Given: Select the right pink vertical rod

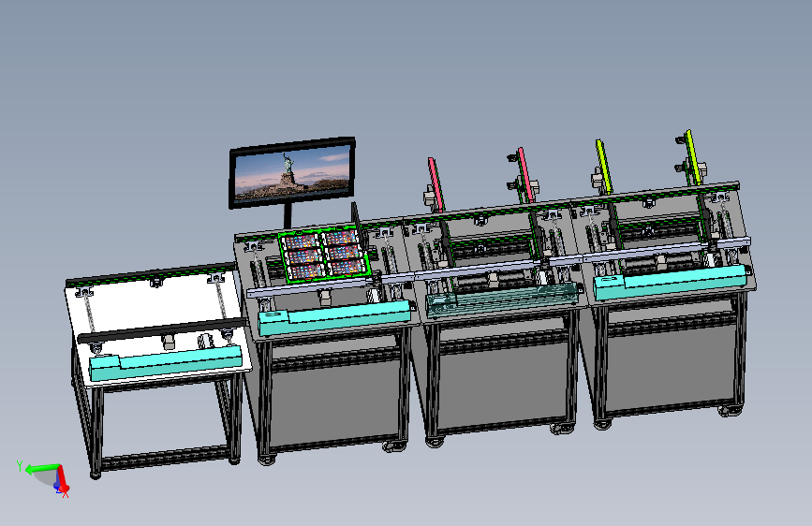Looking at the screenshot, I should (x=526, y=175).
